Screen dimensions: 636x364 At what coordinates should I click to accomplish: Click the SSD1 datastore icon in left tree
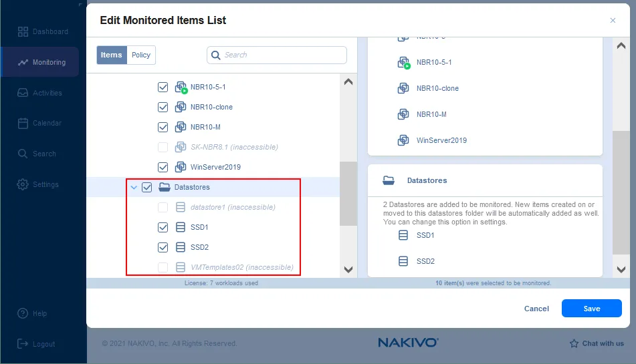(181, 227)
